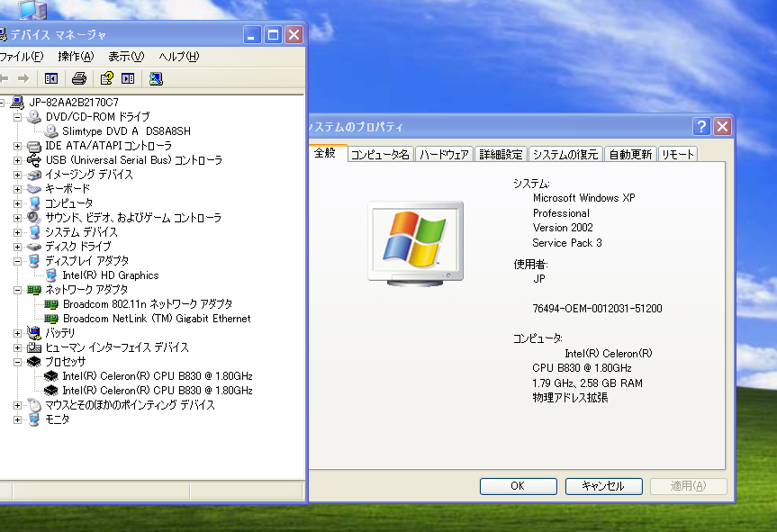777x532 pixels.
Task: Click the processor (プロセッサ) category icon
Action: coord(33,362)
